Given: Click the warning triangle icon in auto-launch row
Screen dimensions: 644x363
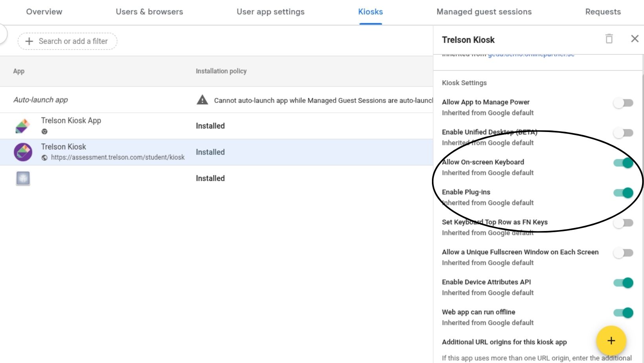Looking at the screenshot, I should click(x=202, y=100).
